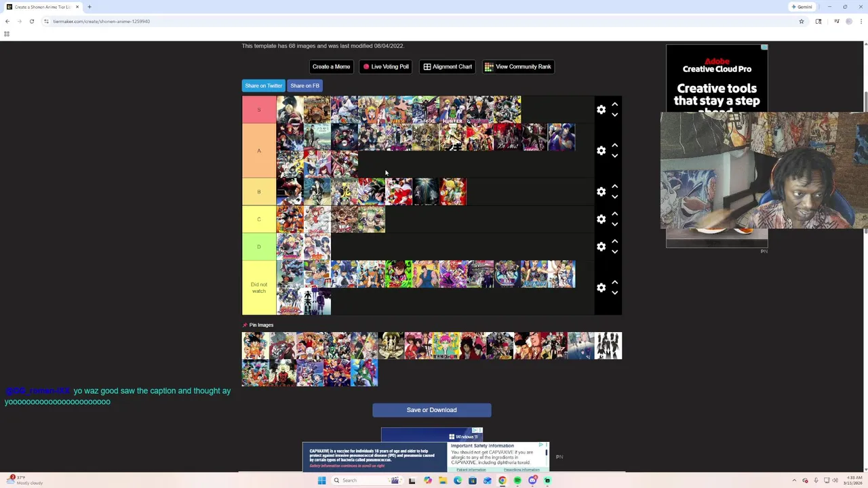Select the D tier label
The width and height of the screenshot is (868, 488).
pyautogui.click(x=259, y=247)
